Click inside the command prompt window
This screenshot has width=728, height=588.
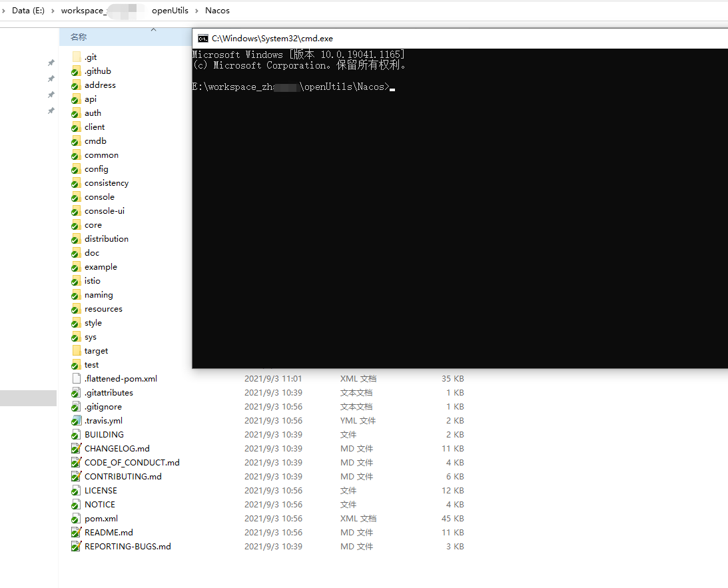[x=460, y=200]
